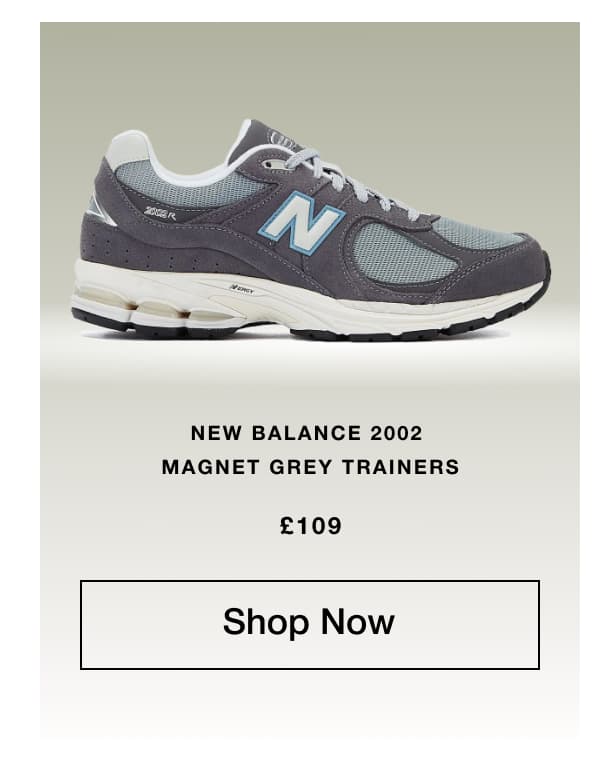Image resolution: width=600 pixels, height=760 pixels.
Task: Click the white N logo on the shoe
Action: pyautogui.click(x=301, y=223)
